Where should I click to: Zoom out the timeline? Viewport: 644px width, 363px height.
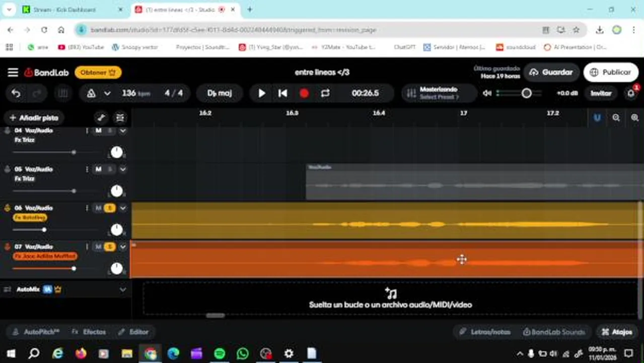(x=616, y=117)
